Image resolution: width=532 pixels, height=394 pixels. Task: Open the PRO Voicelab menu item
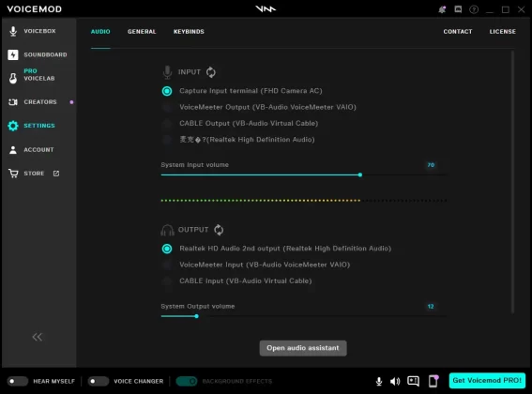tap(39, 75)
